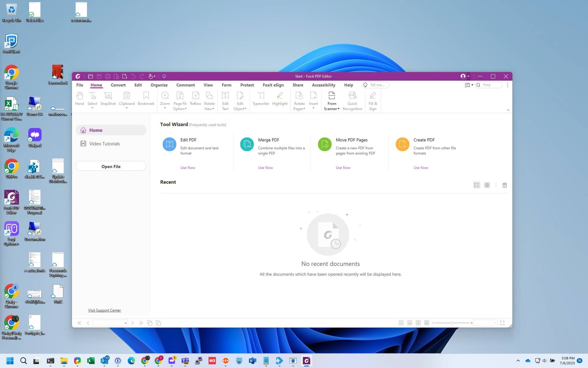588x368 pixels.
Task: Open Excel from the taskbar
Action: pos(91,361)
